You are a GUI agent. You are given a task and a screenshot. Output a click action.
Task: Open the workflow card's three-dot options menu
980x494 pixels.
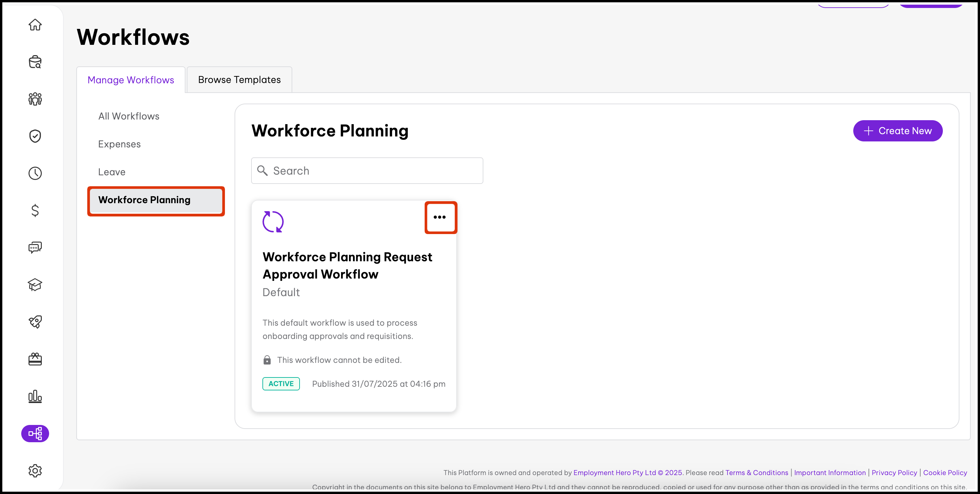click(440, 217)
